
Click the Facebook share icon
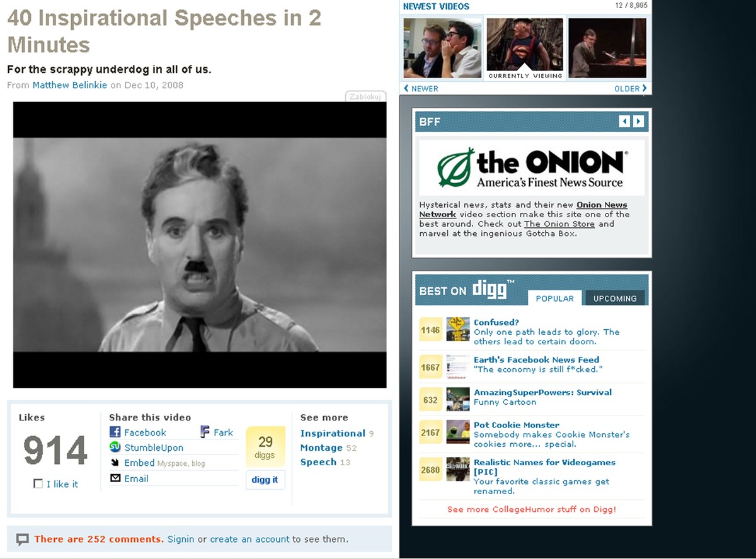coord(115,432)
